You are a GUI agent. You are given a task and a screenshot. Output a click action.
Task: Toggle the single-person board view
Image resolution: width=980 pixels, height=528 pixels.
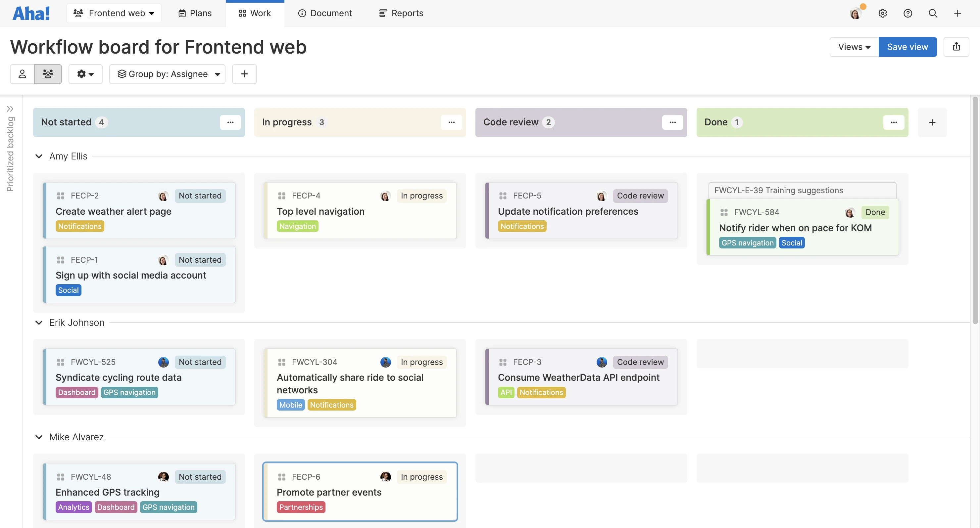coord(22,74)
